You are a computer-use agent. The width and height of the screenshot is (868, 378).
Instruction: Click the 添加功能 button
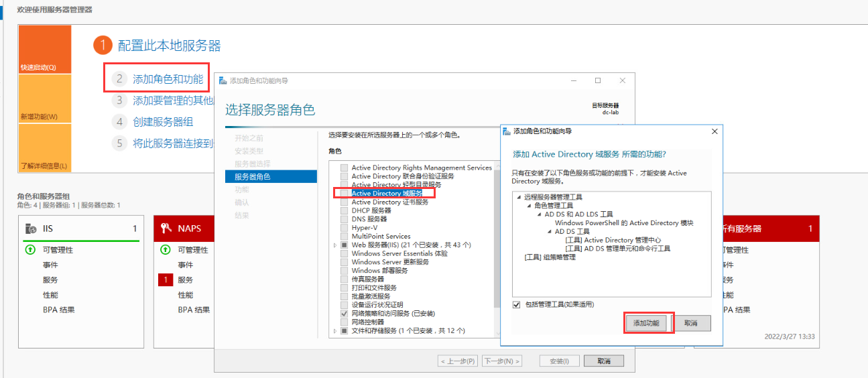click(647, 323)
